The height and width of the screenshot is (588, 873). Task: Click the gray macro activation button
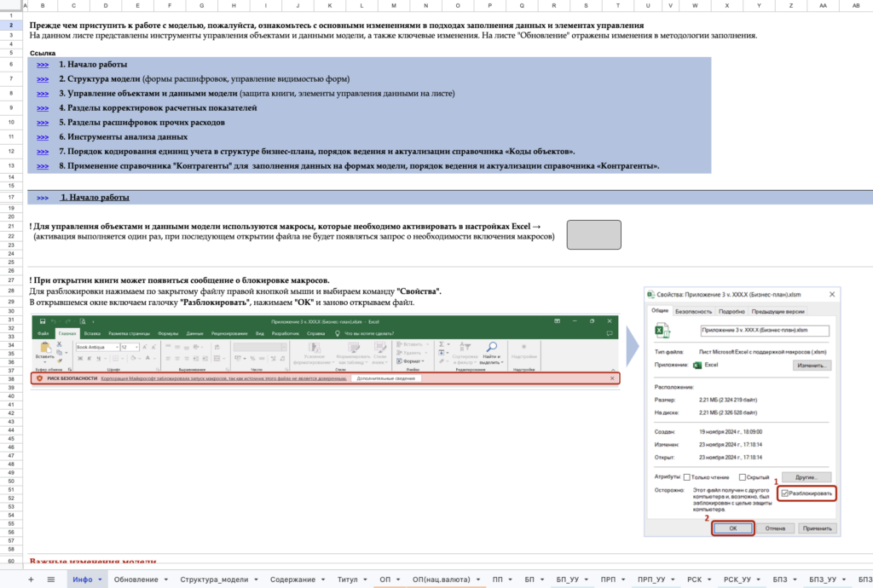(x=594, y=233)
